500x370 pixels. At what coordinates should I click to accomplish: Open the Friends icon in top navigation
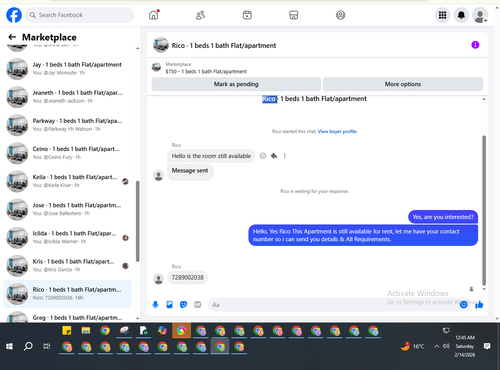pyautogui.click(x=200, y=15)
